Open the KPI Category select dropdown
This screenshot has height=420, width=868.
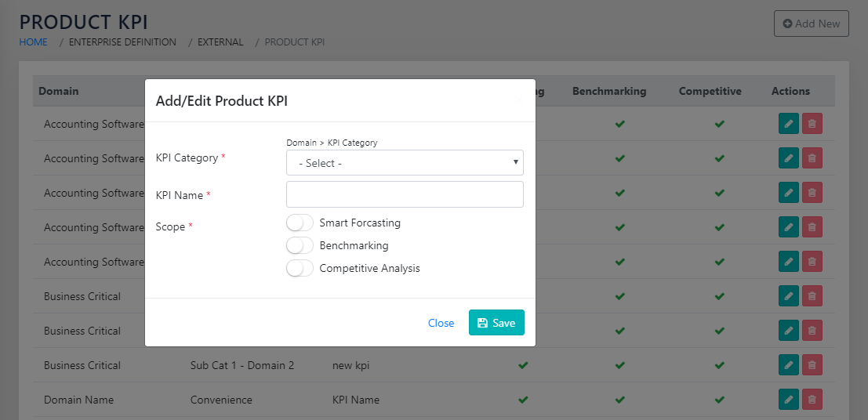click(x=405, y=163)
